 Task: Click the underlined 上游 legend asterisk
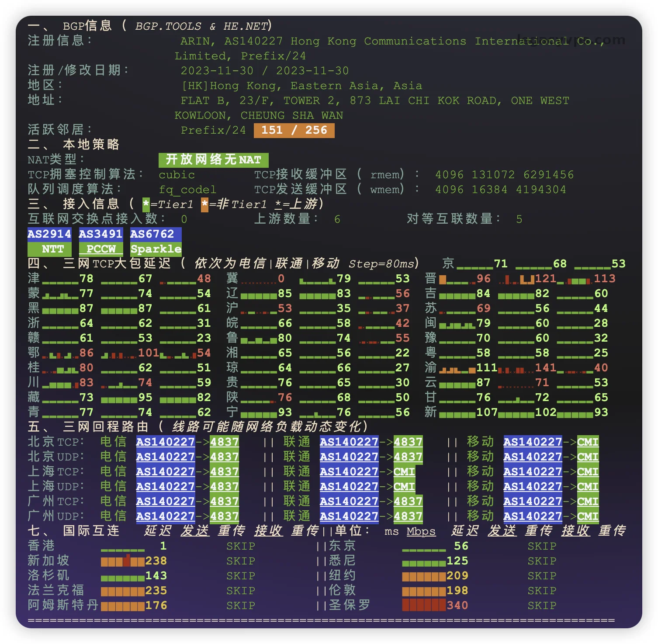point(278,204)
